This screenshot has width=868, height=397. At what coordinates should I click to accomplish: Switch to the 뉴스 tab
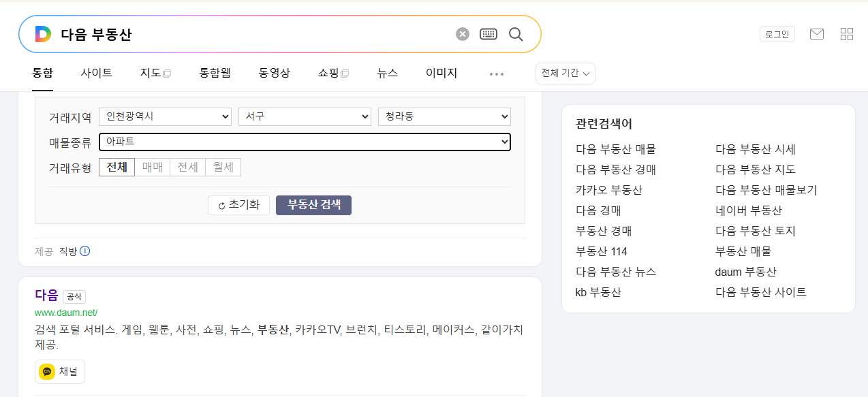[x=387, y=73]
